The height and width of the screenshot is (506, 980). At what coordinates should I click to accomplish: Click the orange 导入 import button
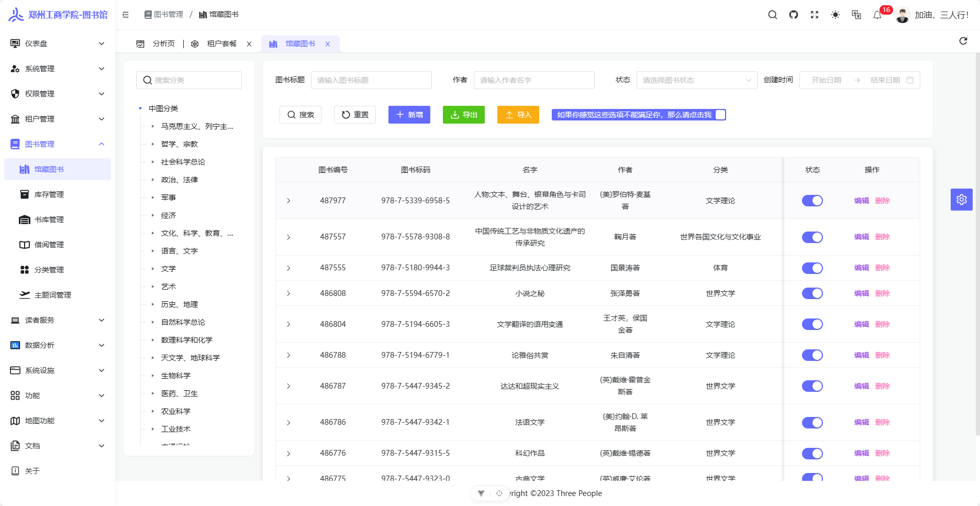[518, 115]
